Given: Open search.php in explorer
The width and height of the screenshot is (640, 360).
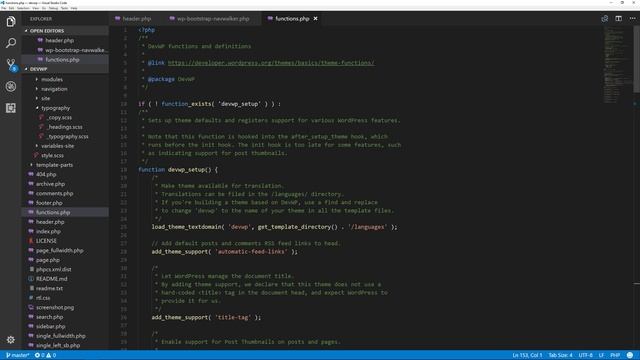Looking at the screenshot, I should [49, 317].
